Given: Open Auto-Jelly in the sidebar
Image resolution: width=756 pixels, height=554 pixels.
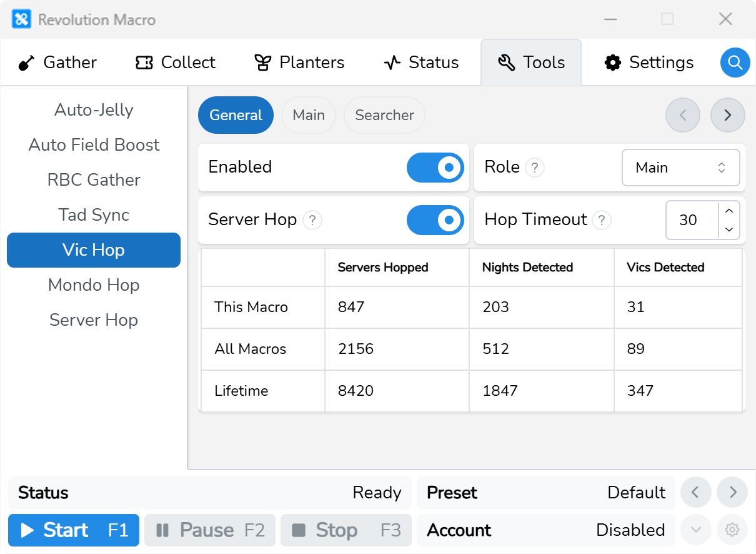Looking at the screenshot, I should pyautogui.click(x=94, y=110).
